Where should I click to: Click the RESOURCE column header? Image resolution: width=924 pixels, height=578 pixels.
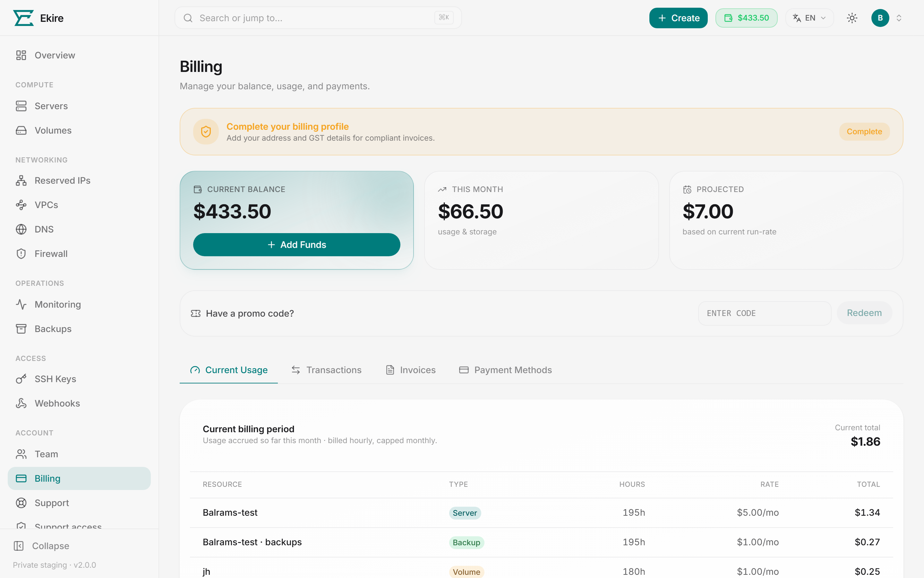tap(222, 484)
